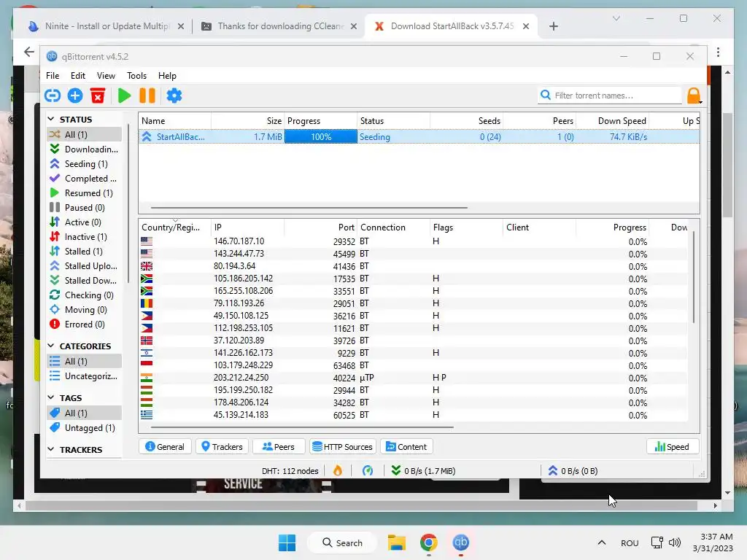Click the red Remove torrent trash icon
This screenshot has width=747, height=560.
tap(98, 96)
